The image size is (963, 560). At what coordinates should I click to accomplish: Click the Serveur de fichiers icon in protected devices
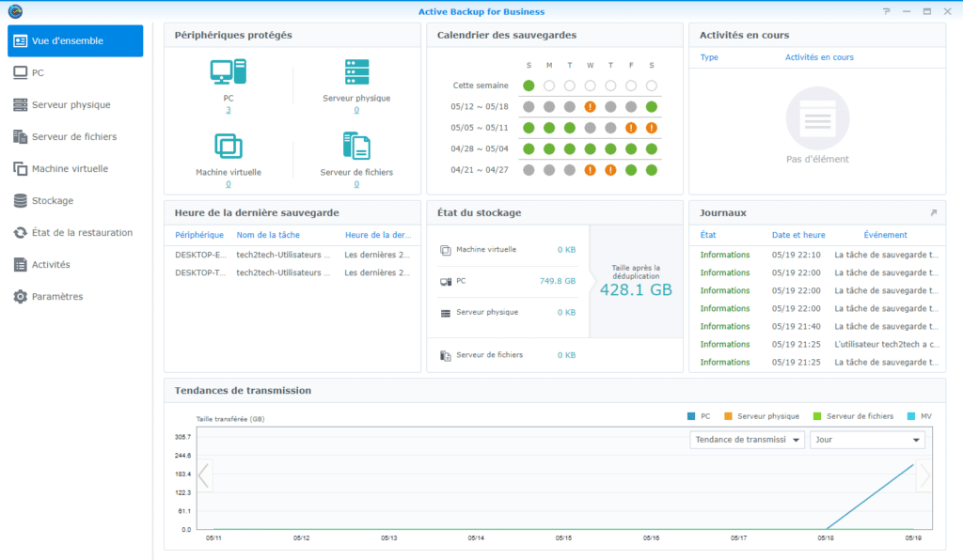point(356,147)
